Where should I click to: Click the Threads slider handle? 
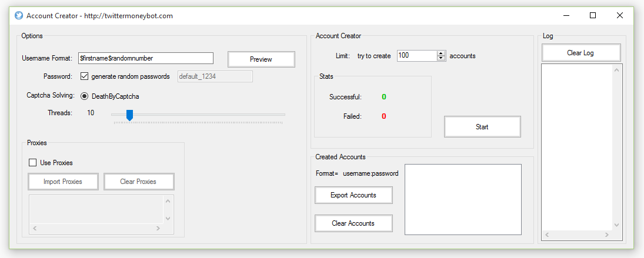129,115
